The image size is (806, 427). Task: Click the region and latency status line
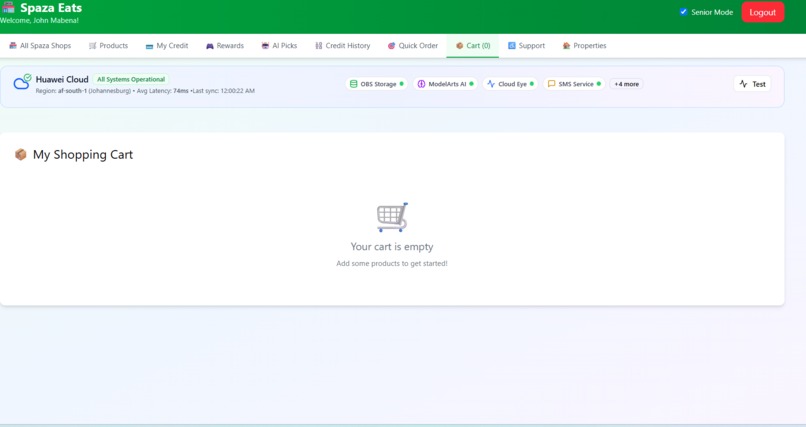click(x=145, y=91)
